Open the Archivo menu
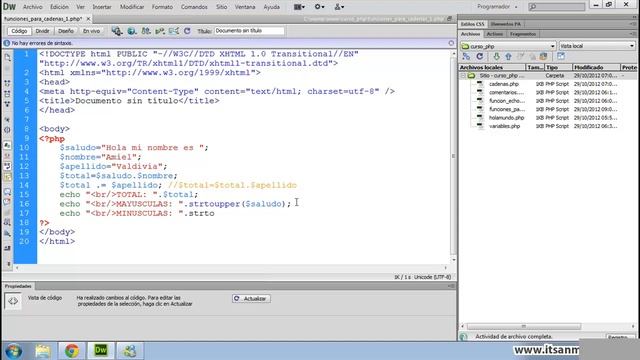 pos(32,7)
